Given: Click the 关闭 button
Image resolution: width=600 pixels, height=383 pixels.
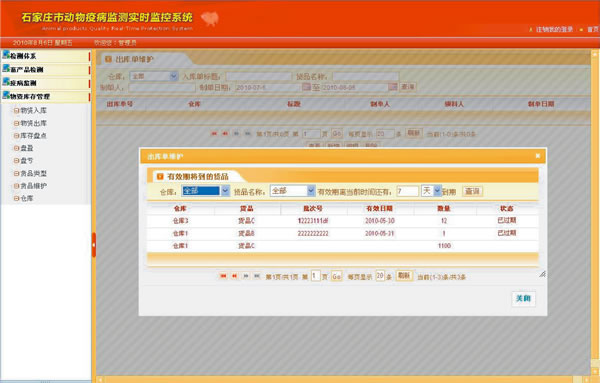Looking at the screenshot, I should (x=523, y=298).
